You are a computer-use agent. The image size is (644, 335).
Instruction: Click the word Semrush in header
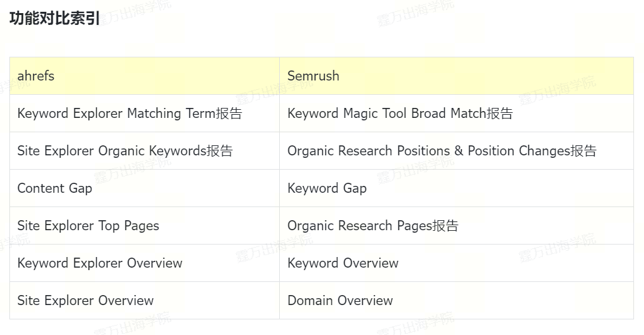pyautogui.click(x=313, y=76)
